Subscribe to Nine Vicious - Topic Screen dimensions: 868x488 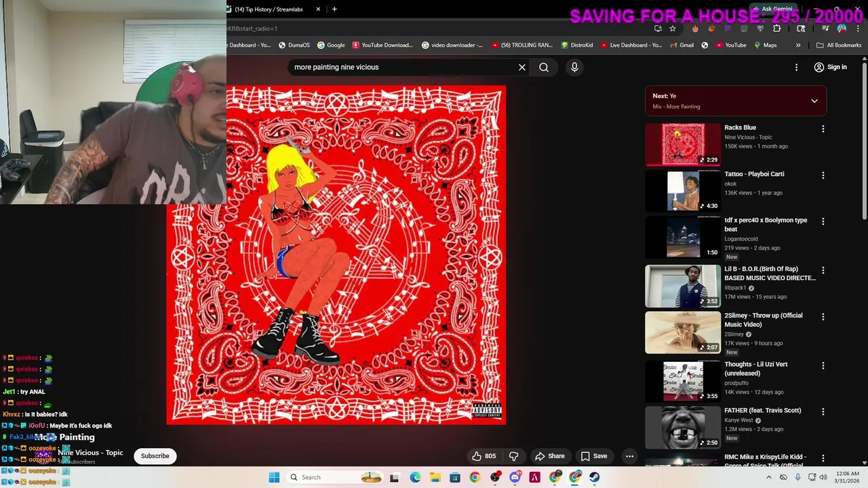point(155,456)
